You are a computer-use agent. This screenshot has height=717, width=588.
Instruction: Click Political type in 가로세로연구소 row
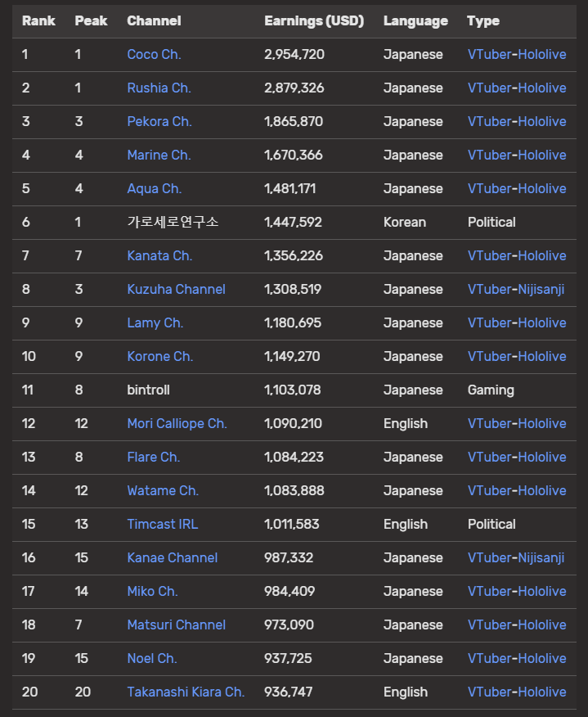(491, 223)
